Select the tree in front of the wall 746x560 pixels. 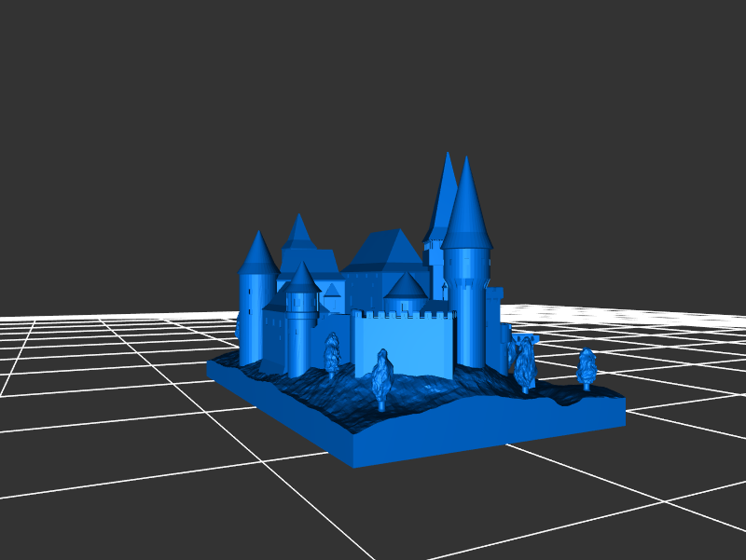380,377
